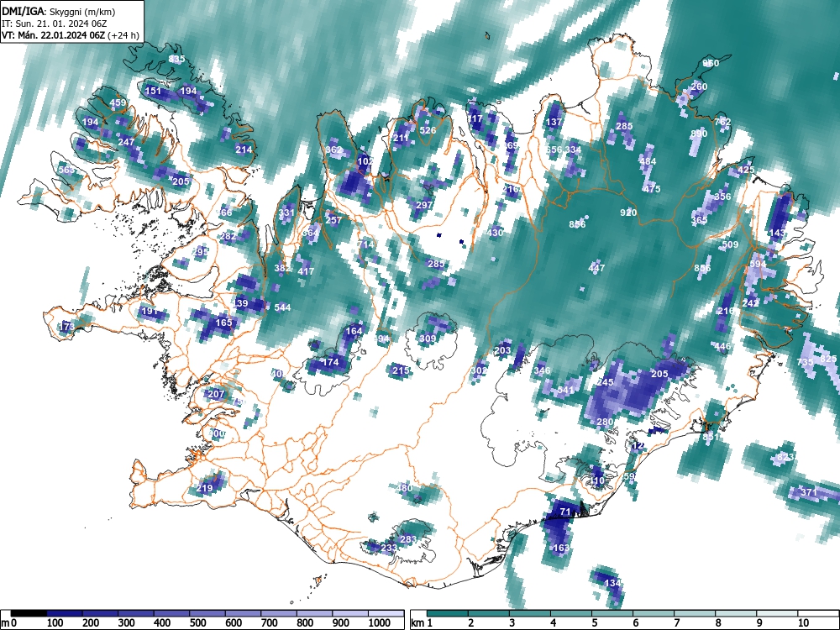Click the visibility value '309'

point(428,339)
